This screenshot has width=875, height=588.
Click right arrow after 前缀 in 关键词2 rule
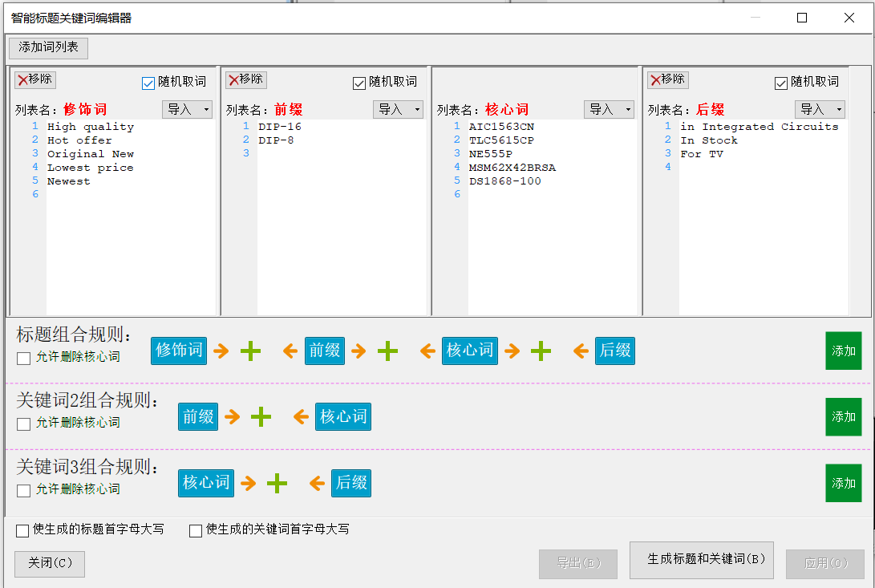[x=232, y=416]
